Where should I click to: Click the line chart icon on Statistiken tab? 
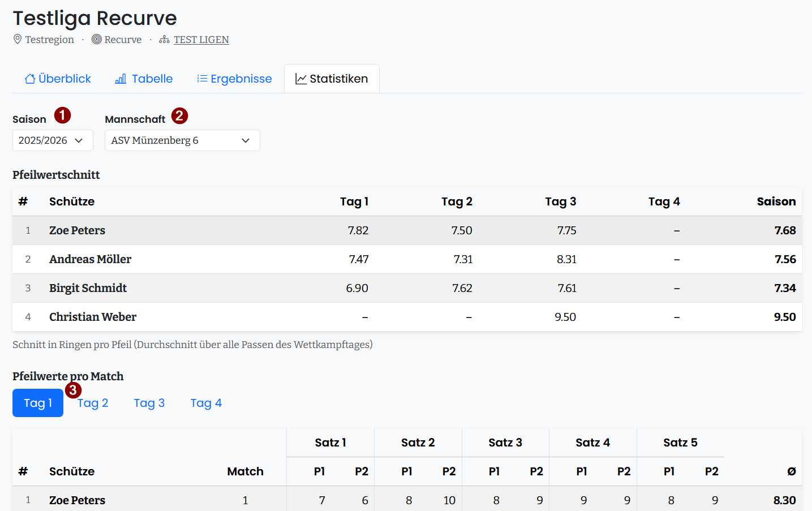301,79
